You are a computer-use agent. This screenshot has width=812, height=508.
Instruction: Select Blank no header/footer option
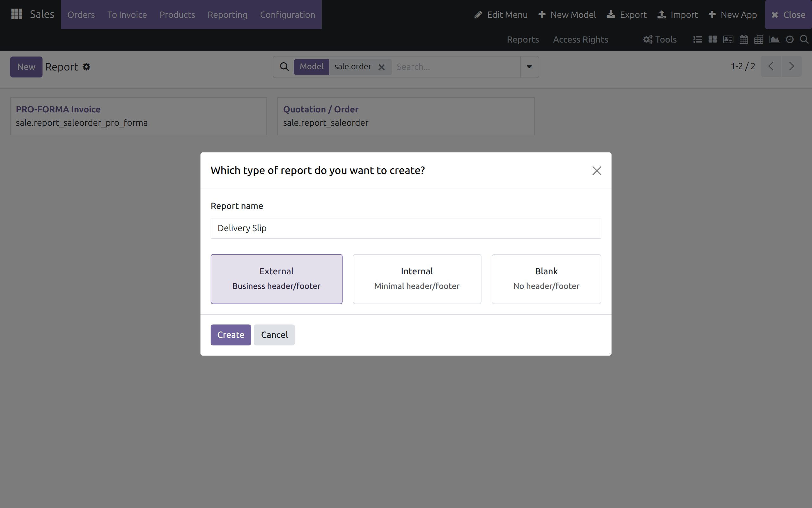tap(546, 279)
